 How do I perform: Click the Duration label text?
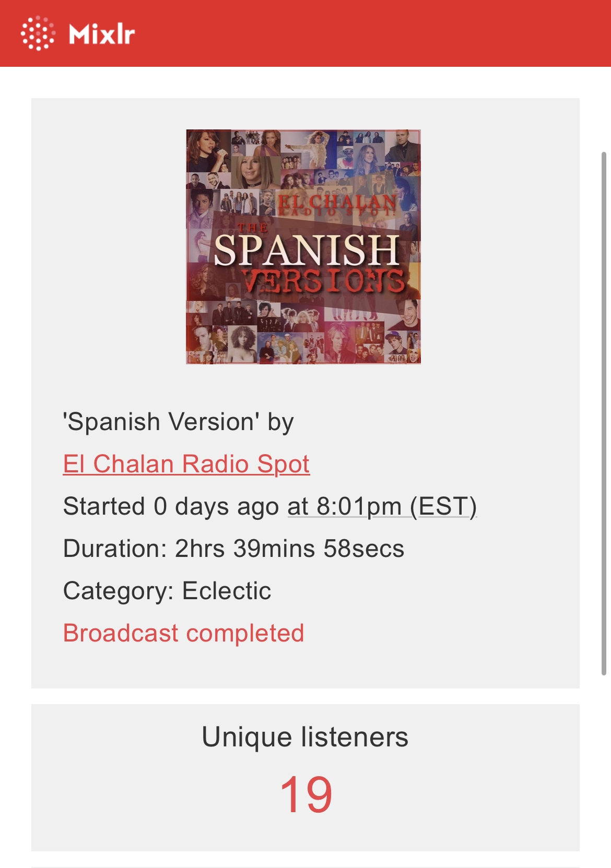[x=115, y=549]
